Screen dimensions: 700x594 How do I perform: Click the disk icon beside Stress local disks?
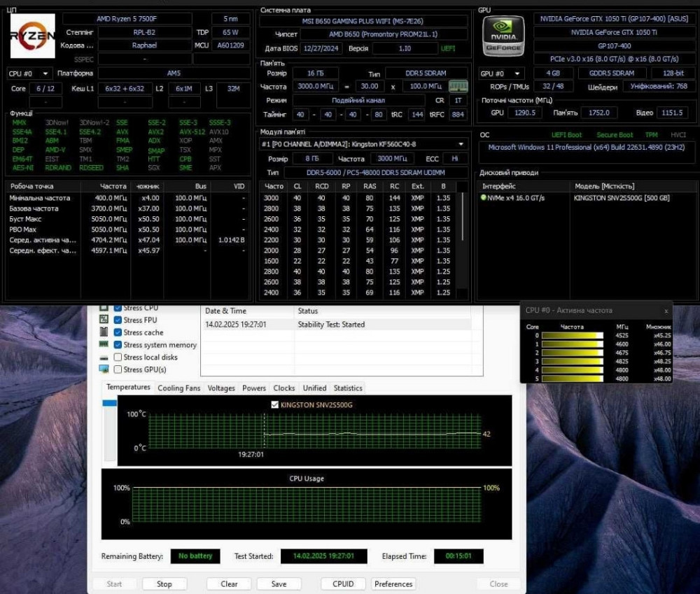click(104, 358)
